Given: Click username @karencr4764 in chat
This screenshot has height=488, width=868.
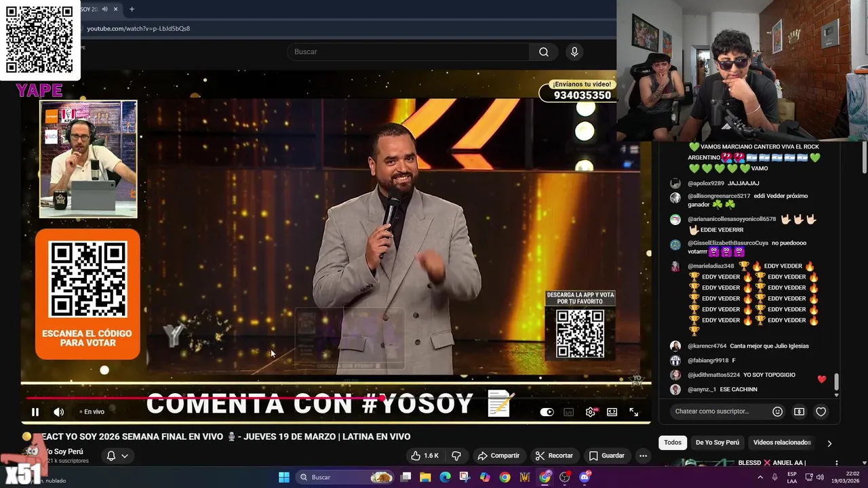Looking at the screenshot, I should tap(707, 346).
